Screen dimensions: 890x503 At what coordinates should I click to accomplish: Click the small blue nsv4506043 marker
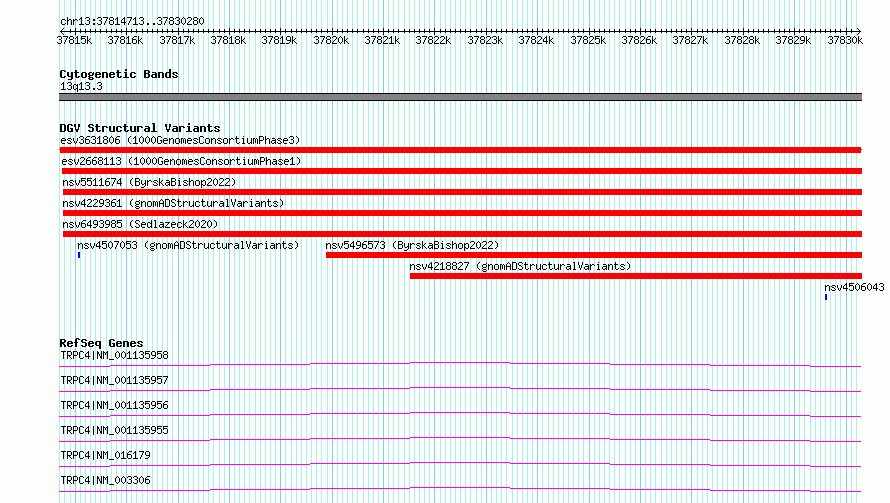826,297
